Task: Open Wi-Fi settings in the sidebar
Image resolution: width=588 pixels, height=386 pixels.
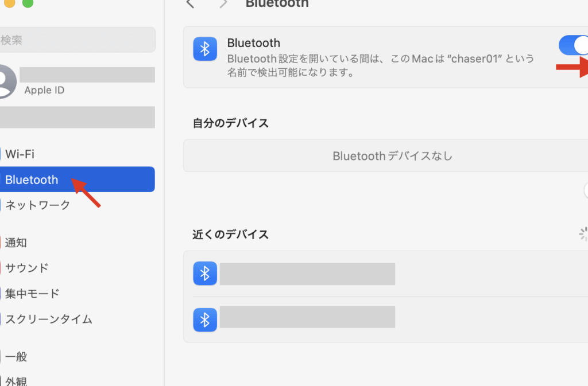Action: pyautogui.click(x=78, y=154)
